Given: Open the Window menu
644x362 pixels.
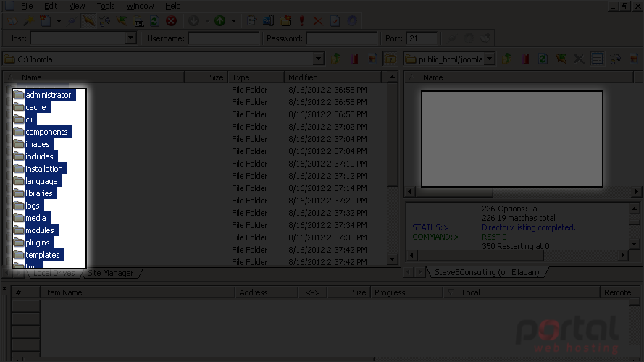Looking at the screenshot, I should [140, 6].
